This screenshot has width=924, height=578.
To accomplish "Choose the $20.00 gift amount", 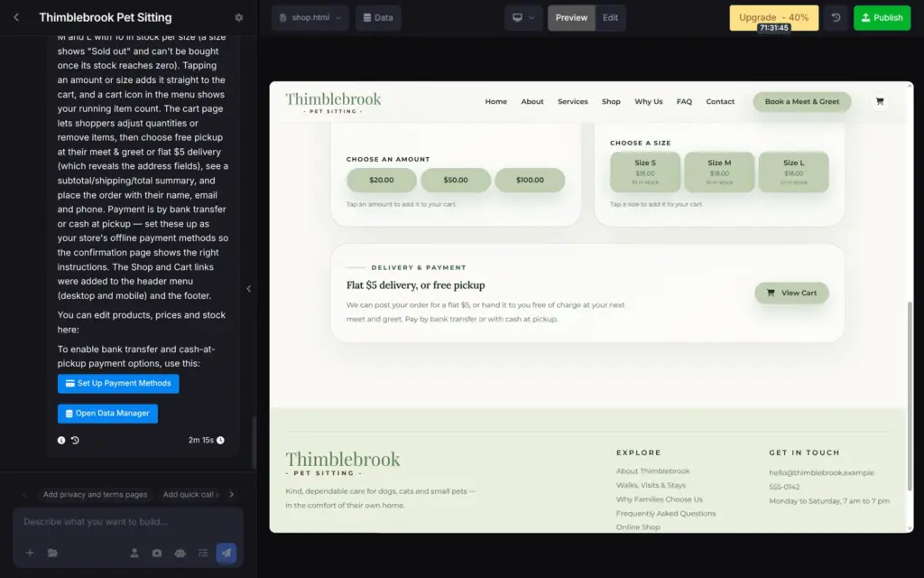I will click(382, 180).
